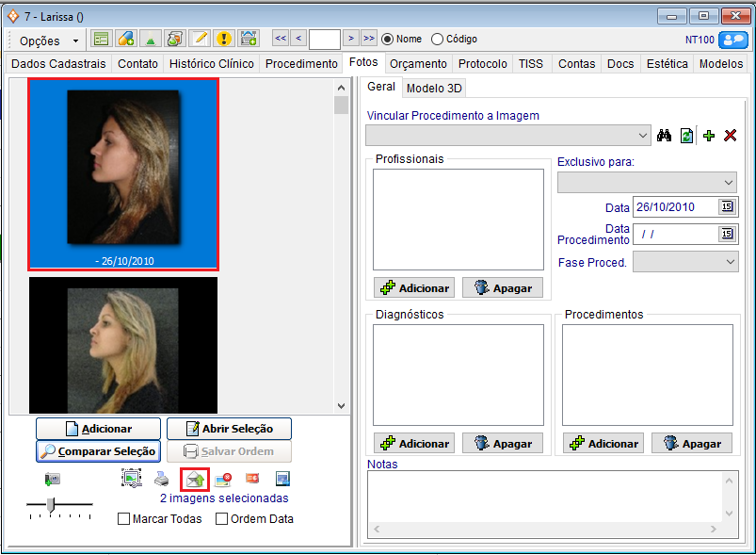Screen dimensions: 756x555
Task: Click the red X delete icon
Action: click(730, 136)
